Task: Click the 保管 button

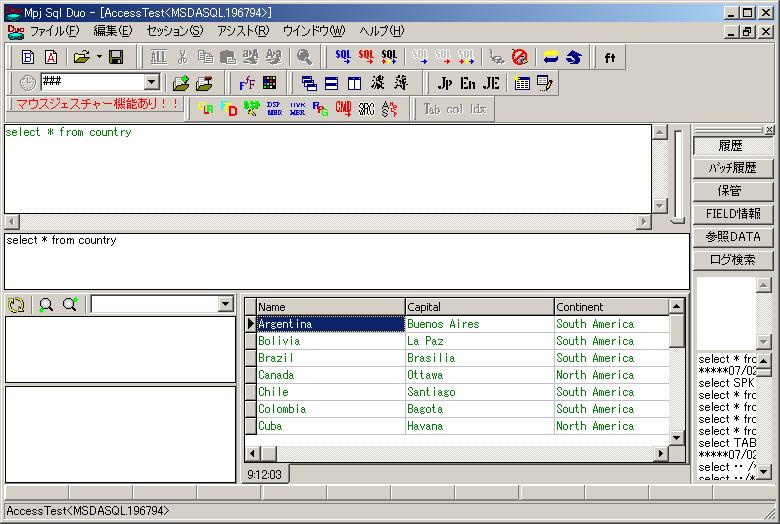Action: [x=733, y=191]
